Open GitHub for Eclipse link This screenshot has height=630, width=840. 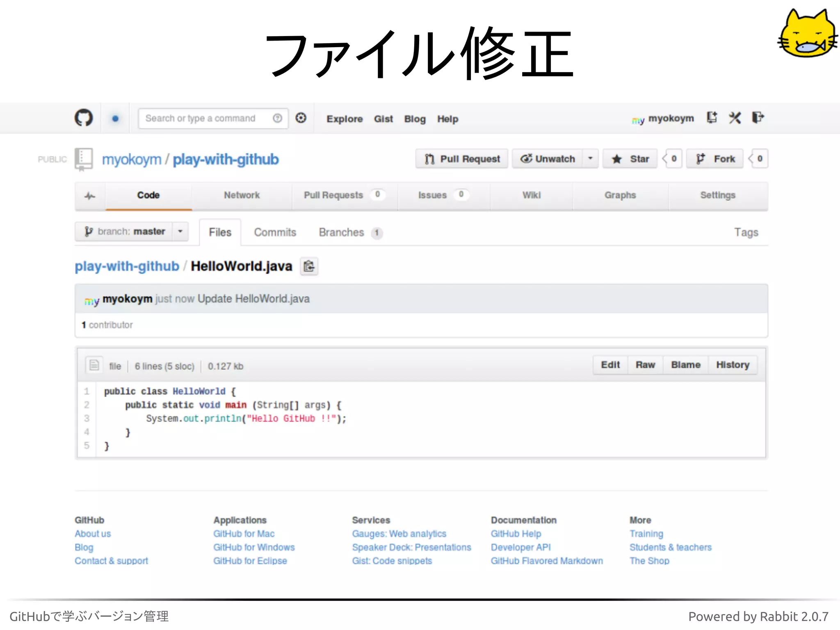point(250,561)
